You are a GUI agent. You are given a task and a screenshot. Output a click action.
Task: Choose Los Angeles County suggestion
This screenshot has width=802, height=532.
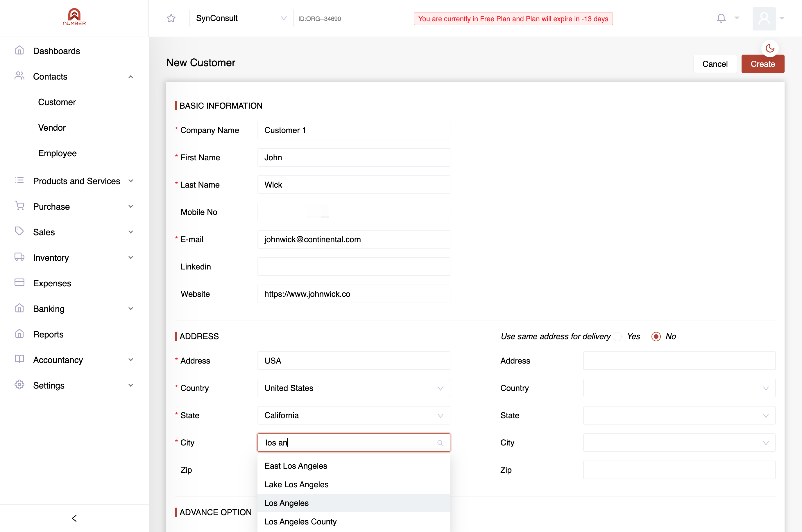click(354, 522)
